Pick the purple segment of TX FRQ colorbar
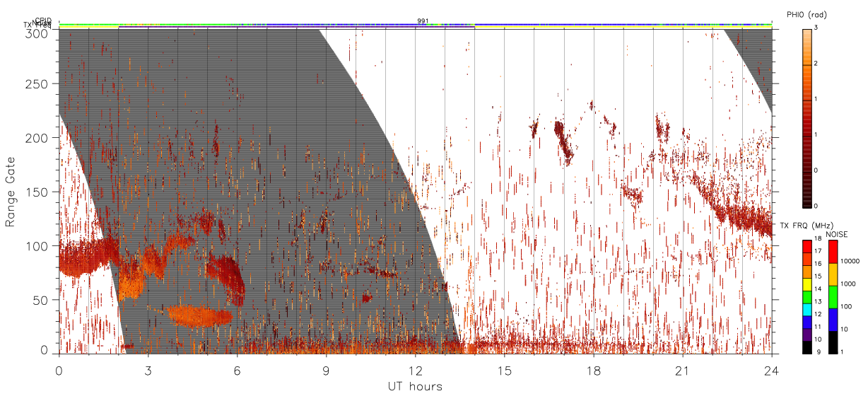This screenshot has height=401, width=868. point(807,334)
